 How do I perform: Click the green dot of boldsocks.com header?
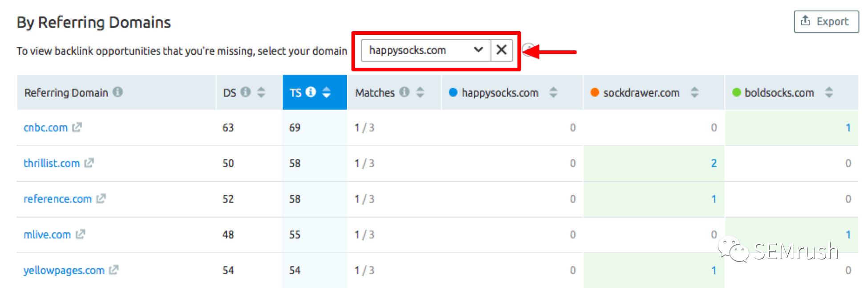(x=736, y=92)
